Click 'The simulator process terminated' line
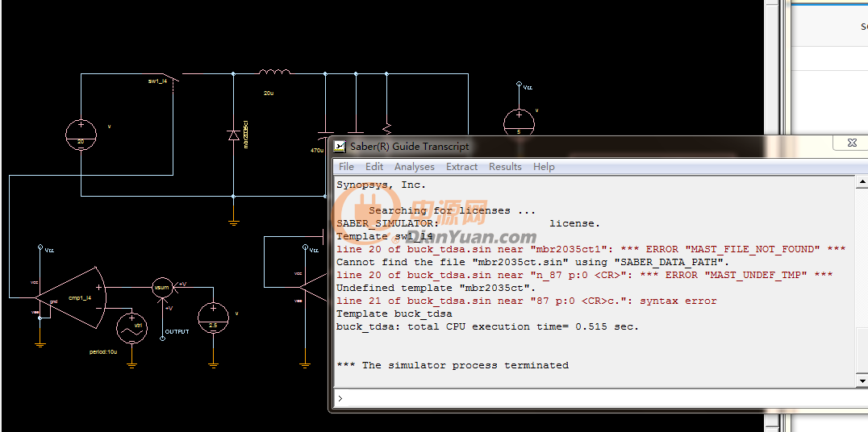868x432 pixels. pyautogui.click(x=453, y=365)
